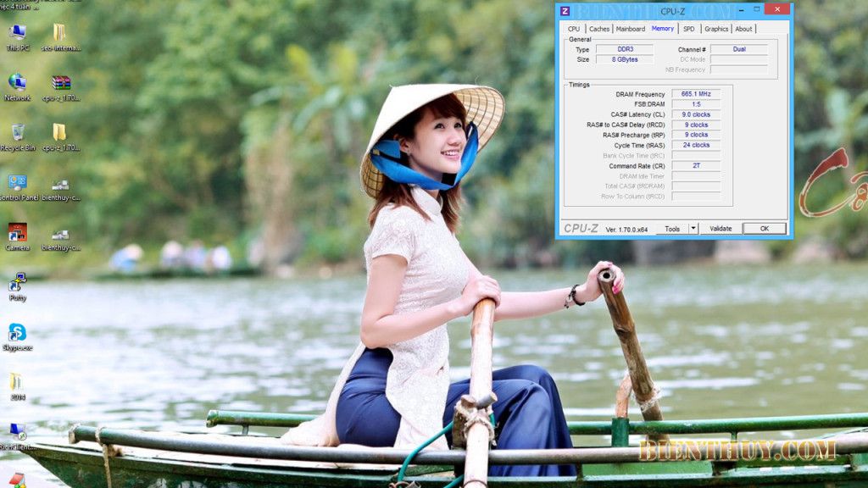This screenshot has width=868, height=488.
Task: Click the Tools button
Action: [x=672, y=229]
